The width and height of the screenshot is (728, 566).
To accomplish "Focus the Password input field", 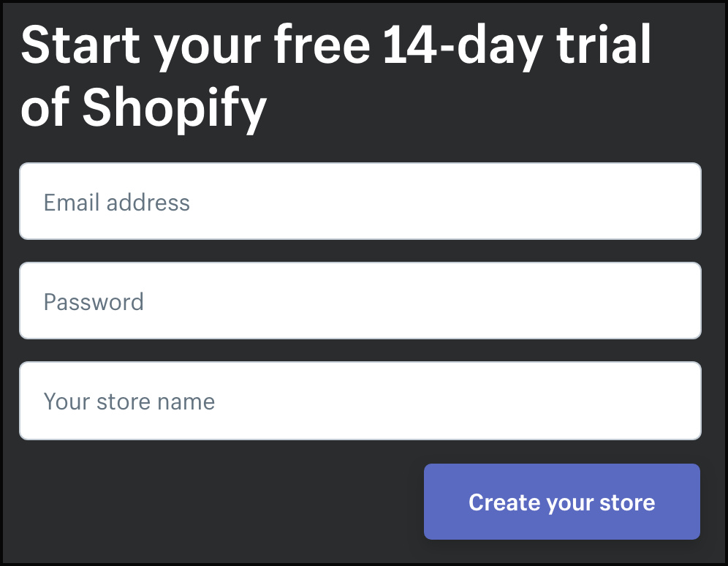I will (x=360, y=301).
